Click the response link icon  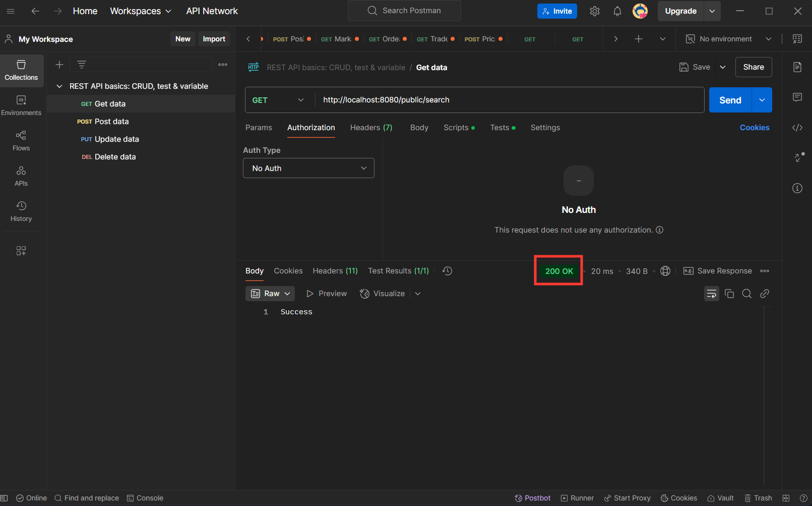pos(765,294)
